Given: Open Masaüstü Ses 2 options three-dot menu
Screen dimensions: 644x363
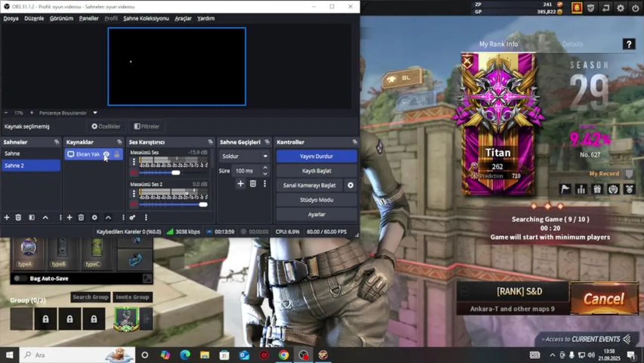Looking at the screenshot, I should click(134, 194).
